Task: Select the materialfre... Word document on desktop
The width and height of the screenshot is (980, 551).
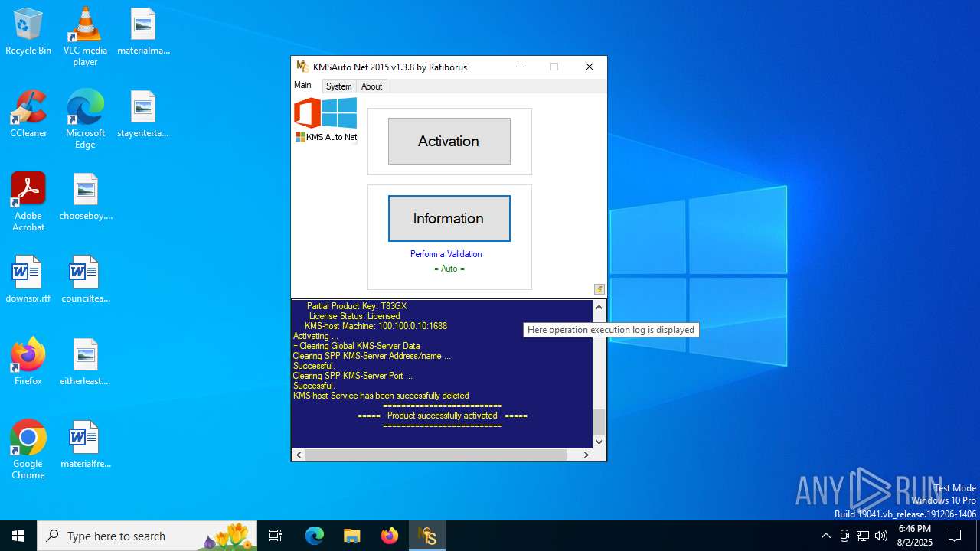Action: (86, 445)
